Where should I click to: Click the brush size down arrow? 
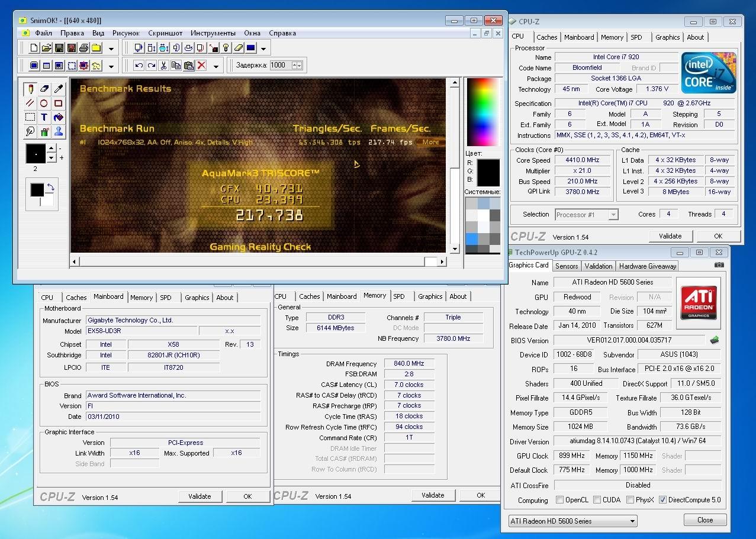point(51,158)
